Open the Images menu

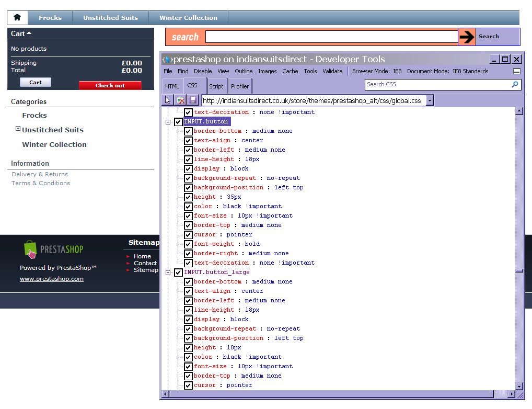268,71
